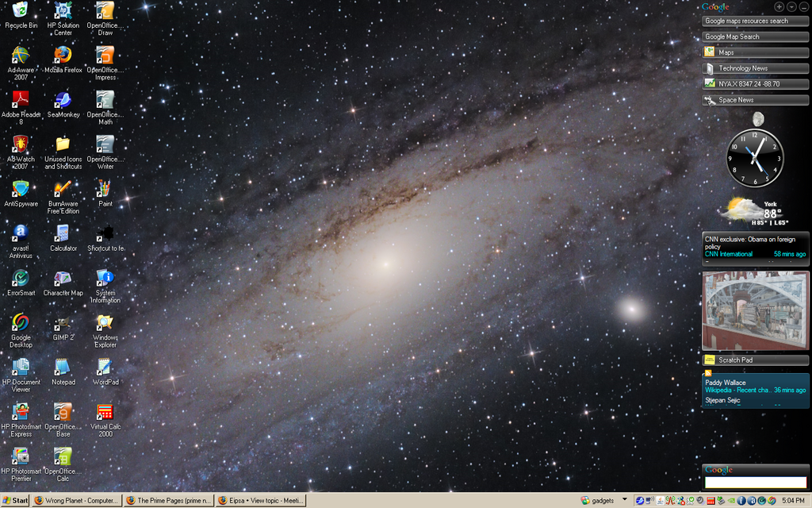Click the HP Document Viewer icon
Viewport: 812px width, 508px height.
[21, 375]
